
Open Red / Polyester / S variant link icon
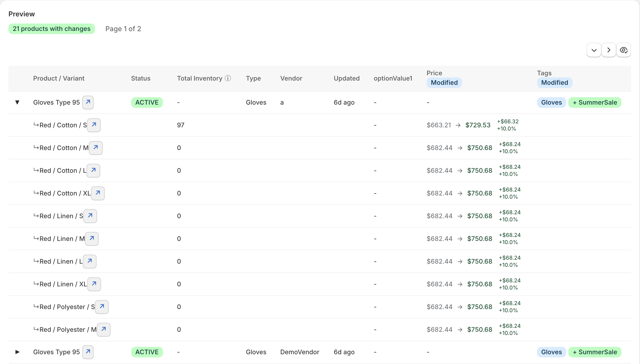102,307
